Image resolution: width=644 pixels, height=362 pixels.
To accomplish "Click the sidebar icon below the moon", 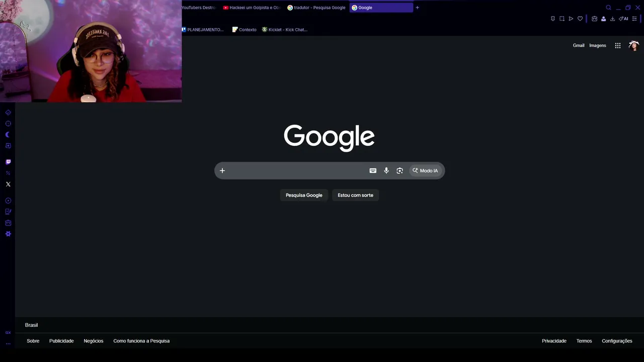I will (8, 146).
